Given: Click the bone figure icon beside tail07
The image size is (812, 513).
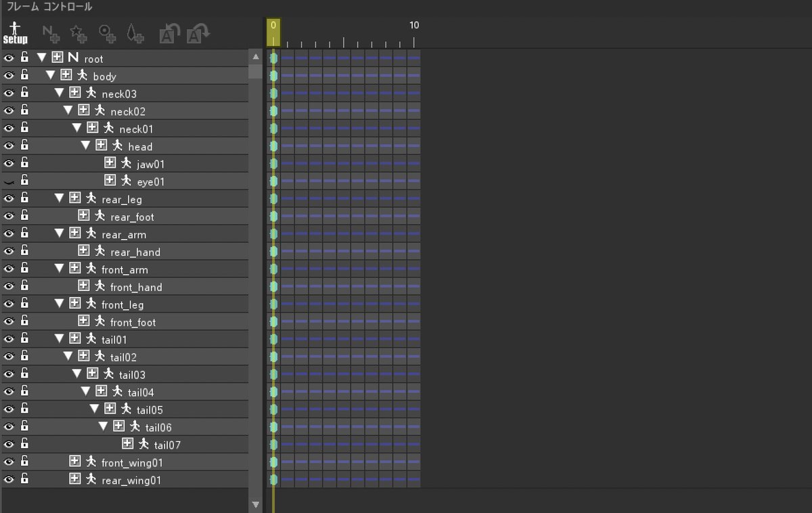Looking at the screenshot, I should [x=144, y=445].
